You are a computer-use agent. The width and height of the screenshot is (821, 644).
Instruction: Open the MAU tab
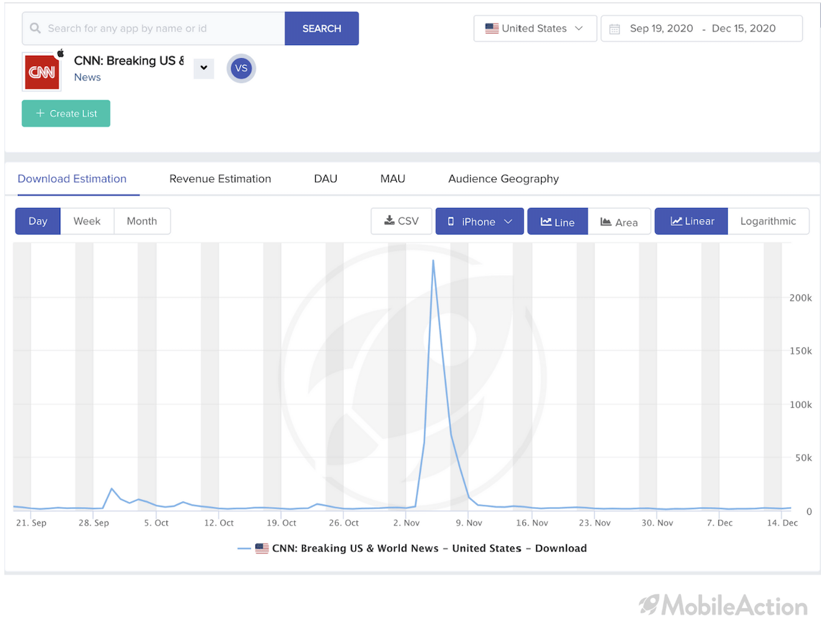(393, 179)
